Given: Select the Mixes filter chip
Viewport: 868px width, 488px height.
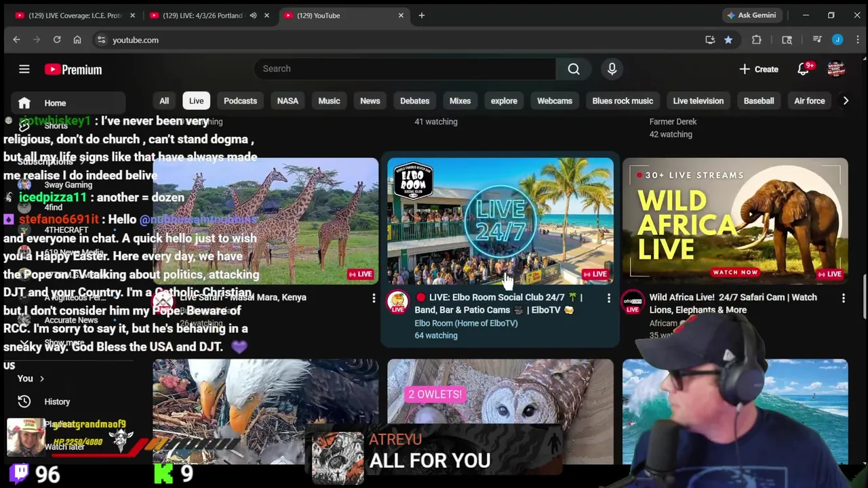Looking at the screenshot, I should point(460,101).
